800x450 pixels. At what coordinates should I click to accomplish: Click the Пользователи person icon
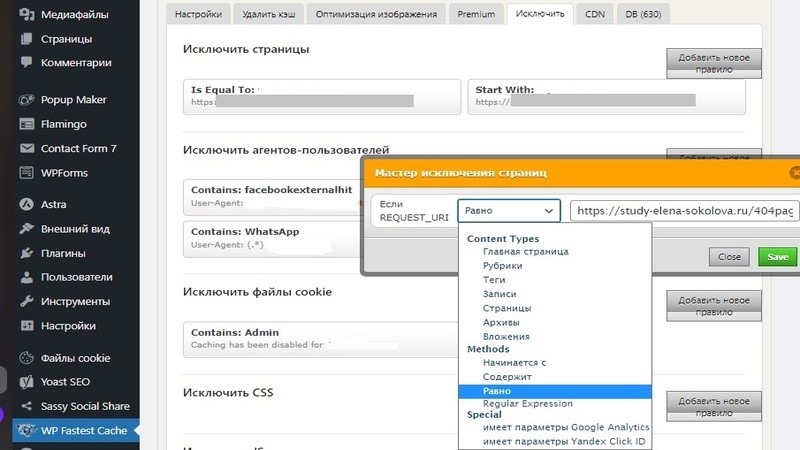[x=27, y=277]
